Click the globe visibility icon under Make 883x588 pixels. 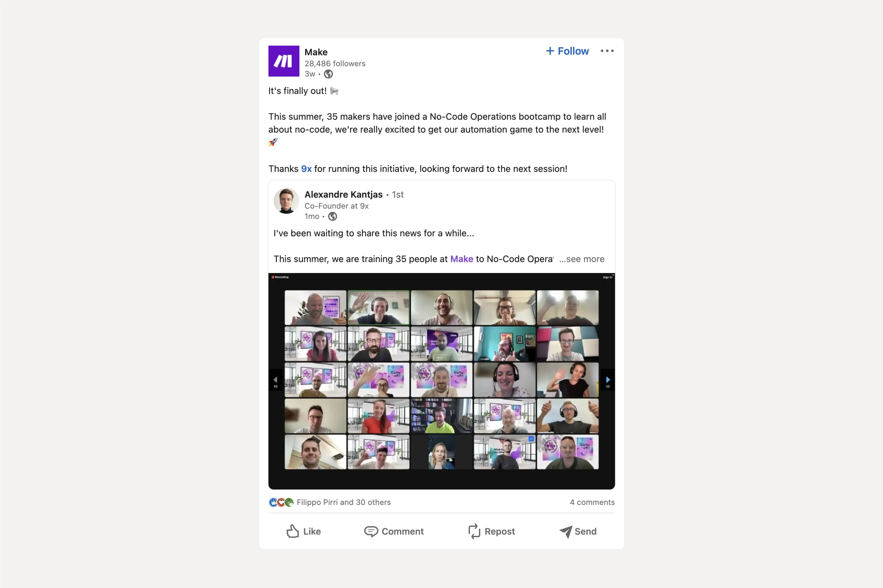point(328,74)
